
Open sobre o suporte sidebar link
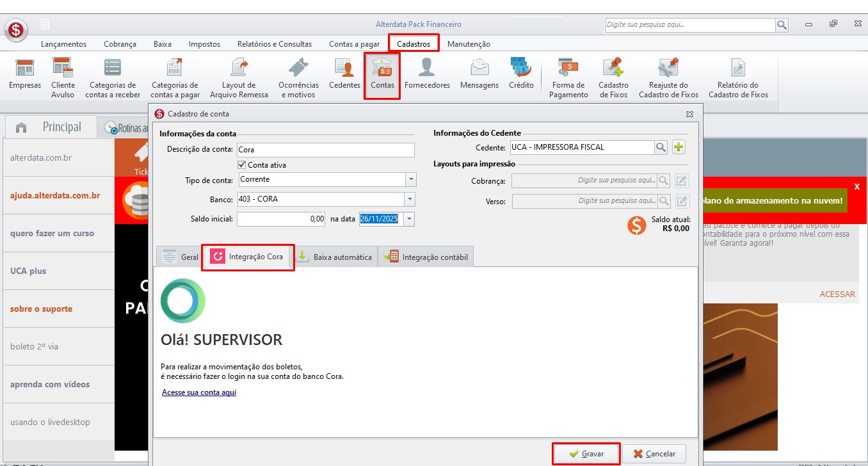[x=60, y=309]
